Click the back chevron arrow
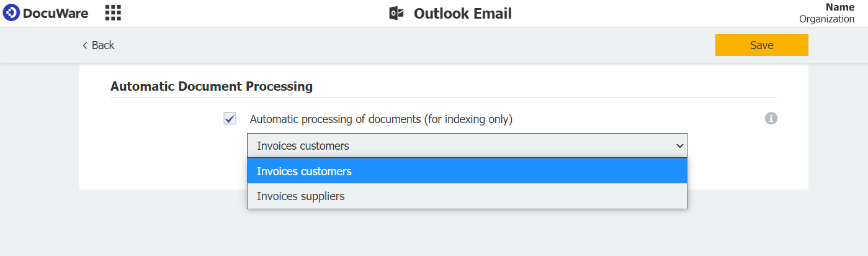Image resolution: width=868 pixels, height=256 pixels. [x=85, y=45]
